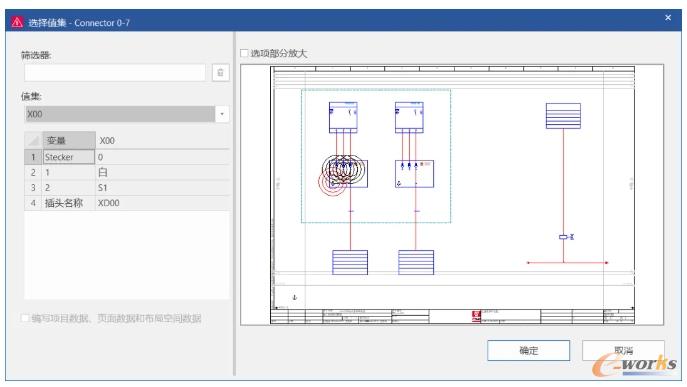Confirm with the 确定 button
This screenshot has height=387, width=687.
[x=528, y=350]
